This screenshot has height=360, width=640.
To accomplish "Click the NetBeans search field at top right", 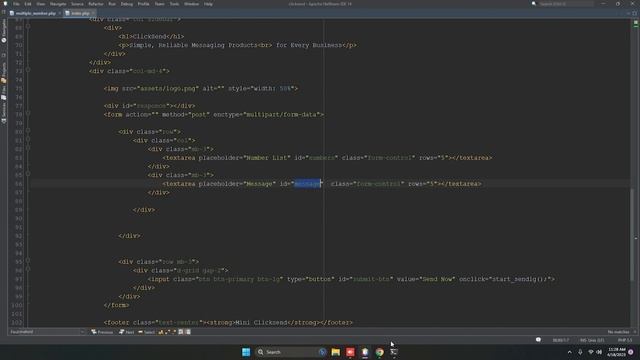I will tap(566, 4).
